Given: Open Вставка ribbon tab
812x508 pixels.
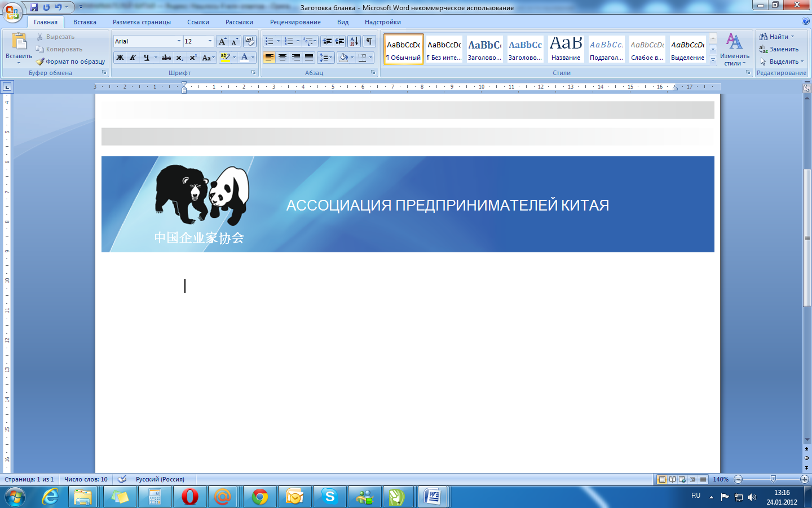Looking at the screenshot, I should click(85, 22).
